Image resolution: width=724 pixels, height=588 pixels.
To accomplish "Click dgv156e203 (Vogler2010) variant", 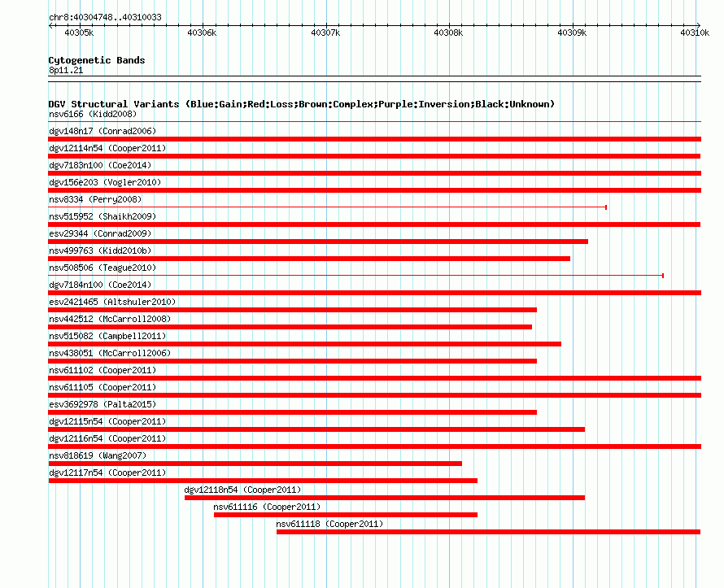I will click(105, 182).
